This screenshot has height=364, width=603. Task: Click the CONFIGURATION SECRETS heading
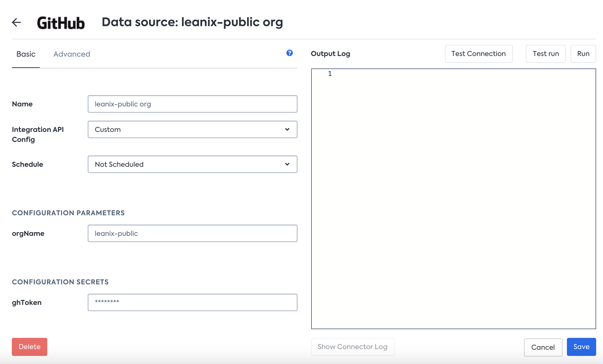pos(60,282)
